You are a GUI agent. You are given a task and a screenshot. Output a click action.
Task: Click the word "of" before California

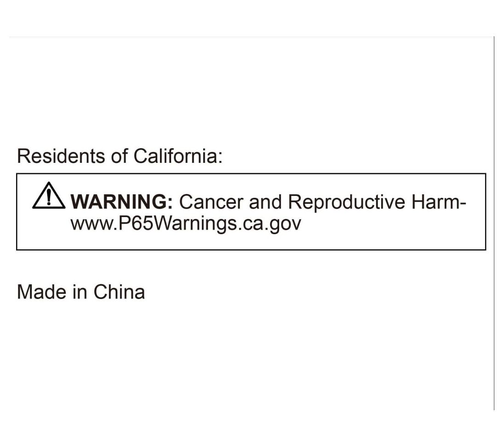point(119,156)
